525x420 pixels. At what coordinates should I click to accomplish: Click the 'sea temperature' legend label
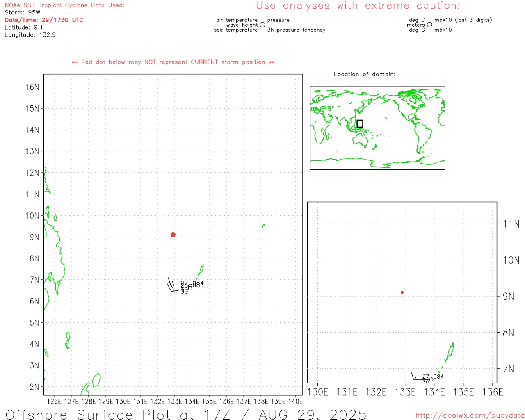point(236,30)
